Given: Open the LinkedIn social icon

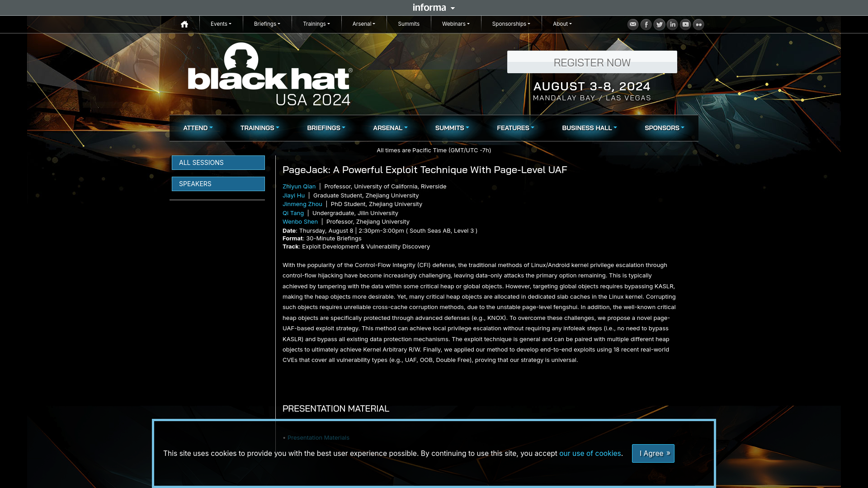Looking at the screenshot, I should (x=672, y=24).
